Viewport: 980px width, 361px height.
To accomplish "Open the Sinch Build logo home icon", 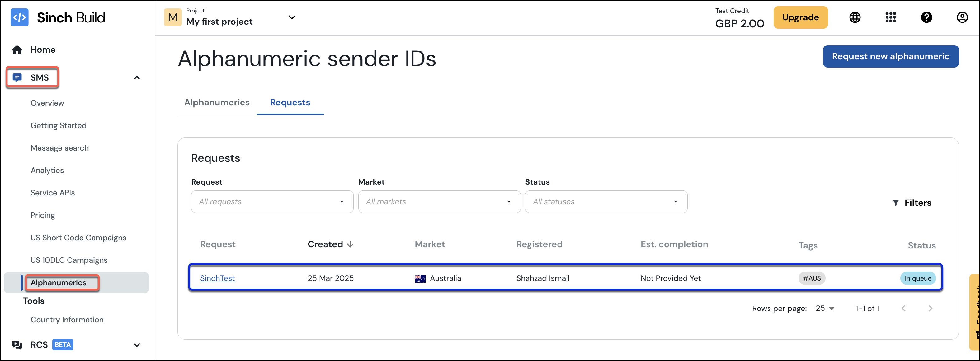I will [x=20, y=17].
